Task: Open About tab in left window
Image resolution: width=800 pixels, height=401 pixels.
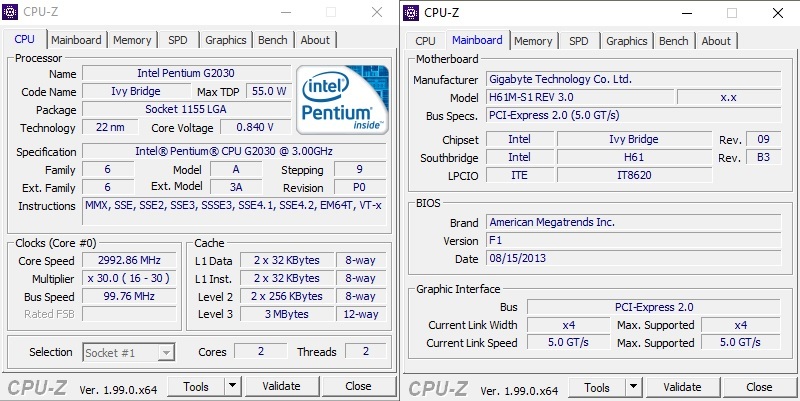Action: pyautogui.click(x=315, y=40)
